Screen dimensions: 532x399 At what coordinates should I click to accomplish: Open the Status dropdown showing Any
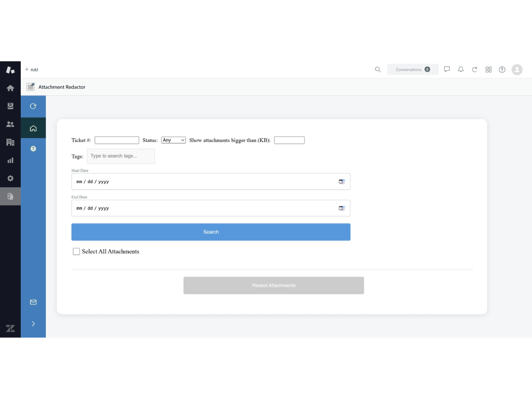[x=174, y=140]
